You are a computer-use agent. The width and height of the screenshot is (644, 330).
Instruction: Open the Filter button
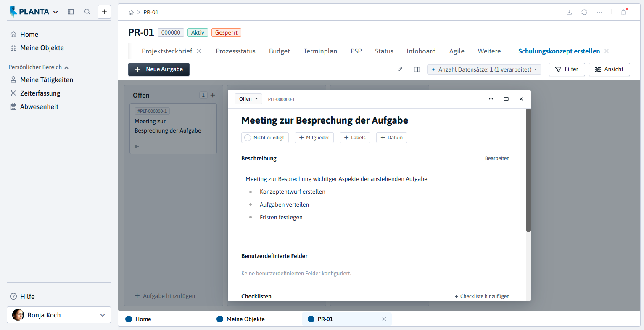coord(567,69)
